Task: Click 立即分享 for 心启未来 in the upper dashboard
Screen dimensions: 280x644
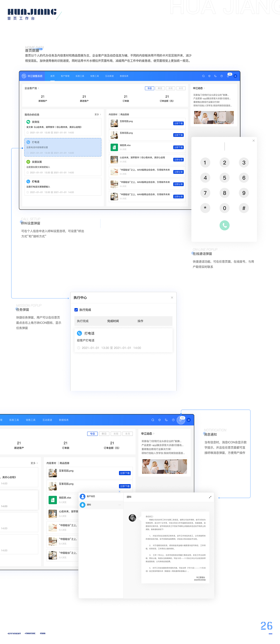Action: click(178, 160)
